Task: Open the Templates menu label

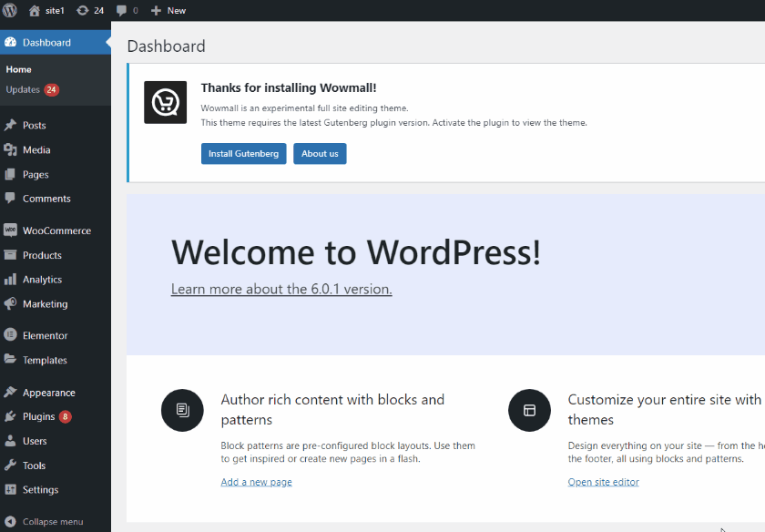Action: point(45,360)
